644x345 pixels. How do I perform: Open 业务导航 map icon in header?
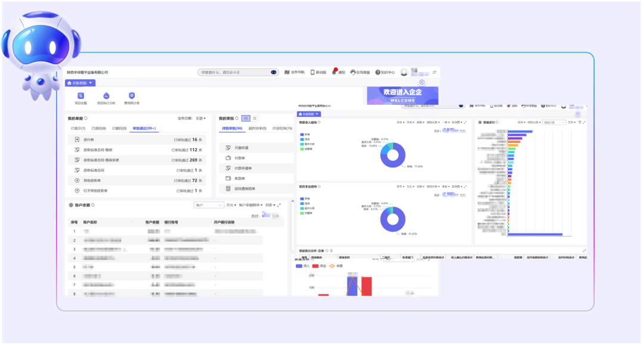point(287,72)
